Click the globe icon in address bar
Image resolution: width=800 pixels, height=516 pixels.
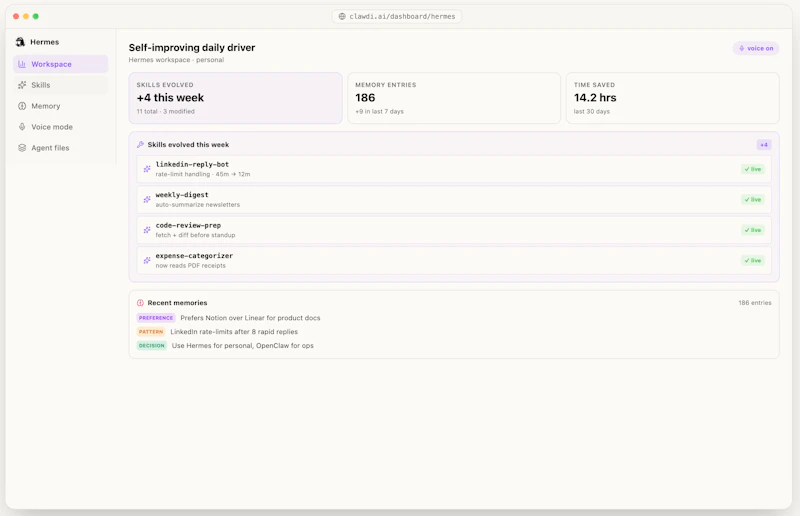(342, 16)
